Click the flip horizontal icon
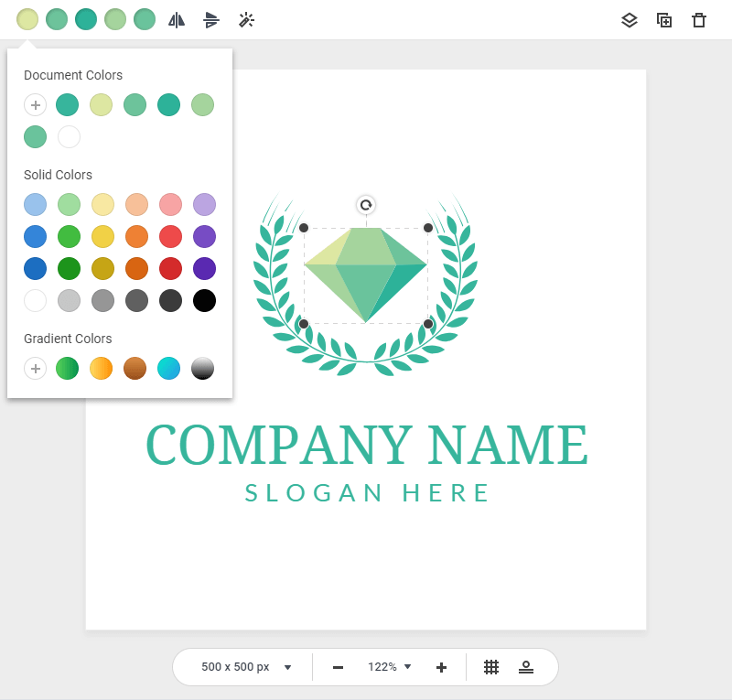The image size is (732, 700). 177,19
